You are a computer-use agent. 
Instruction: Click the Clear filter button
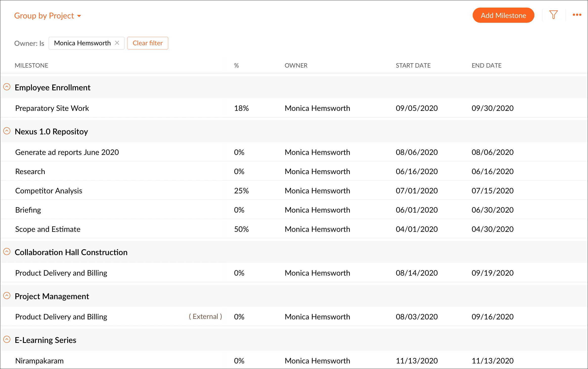(148, 43)
